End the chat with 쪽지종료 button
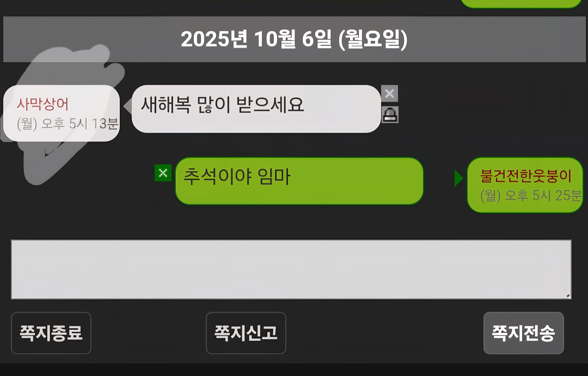Image resolution: width=588 pixels, height=376 pixels. [51, 333]
